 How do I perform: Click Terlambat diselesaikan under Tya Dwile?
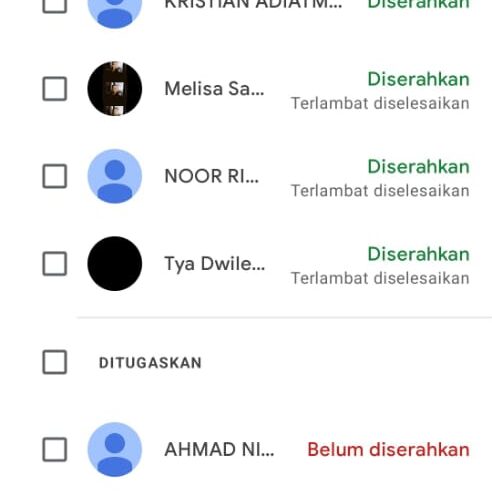click(x=380, y=278)
